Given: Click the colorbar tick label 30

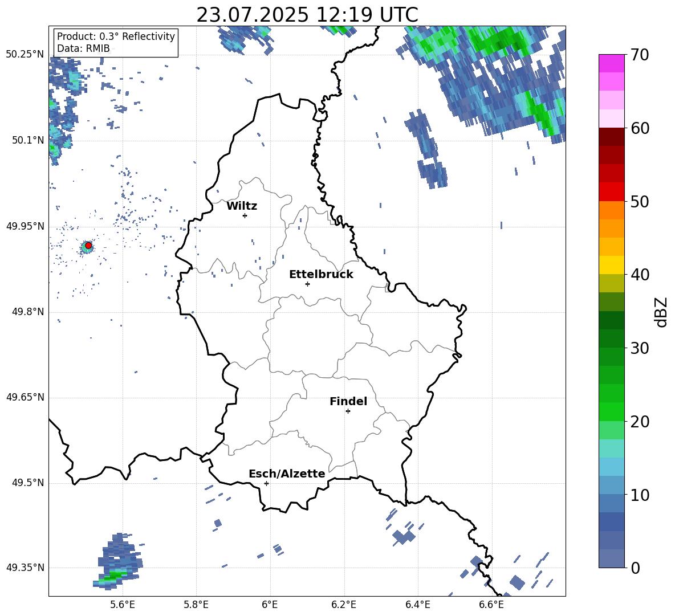Looking at the screenshot, I should tap(640, 348).
